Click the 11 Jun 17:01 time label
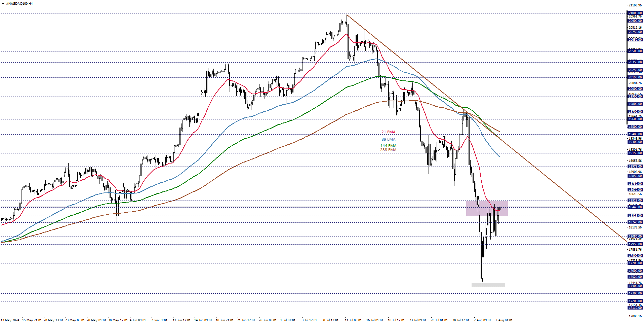644x324 pixels. [182, 320]
